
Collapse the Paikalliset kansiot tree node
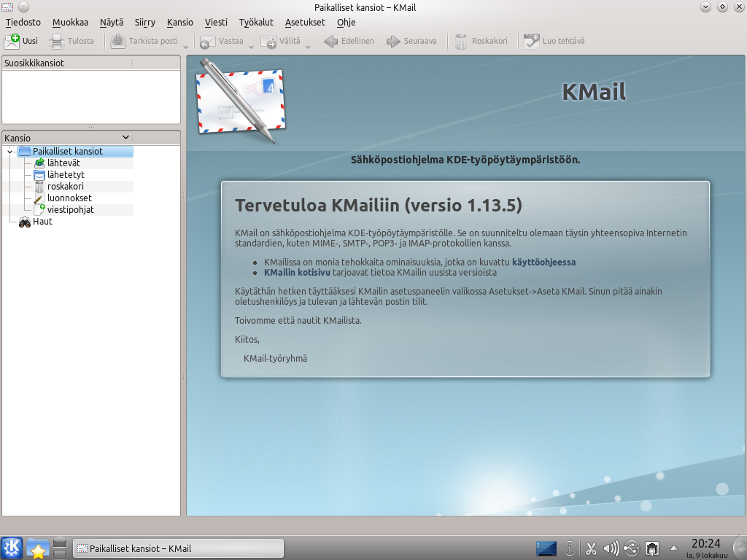pyautogui.click(x=9, y=152)
